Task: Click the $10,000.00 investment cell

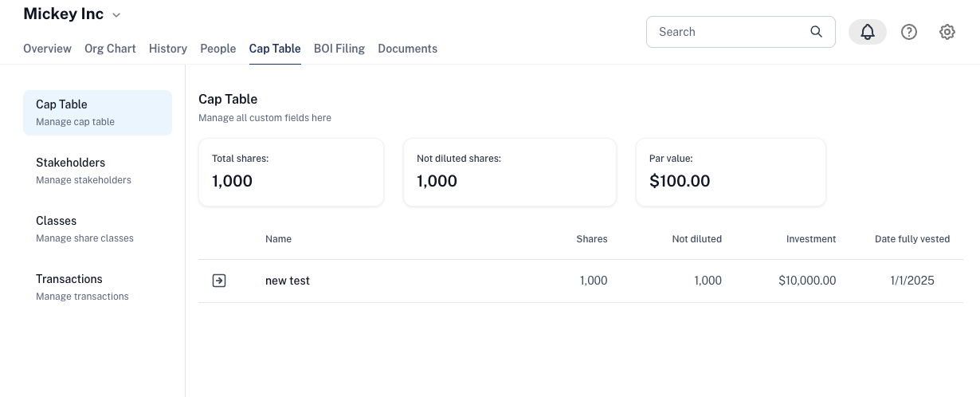Action: pos(807,281)
